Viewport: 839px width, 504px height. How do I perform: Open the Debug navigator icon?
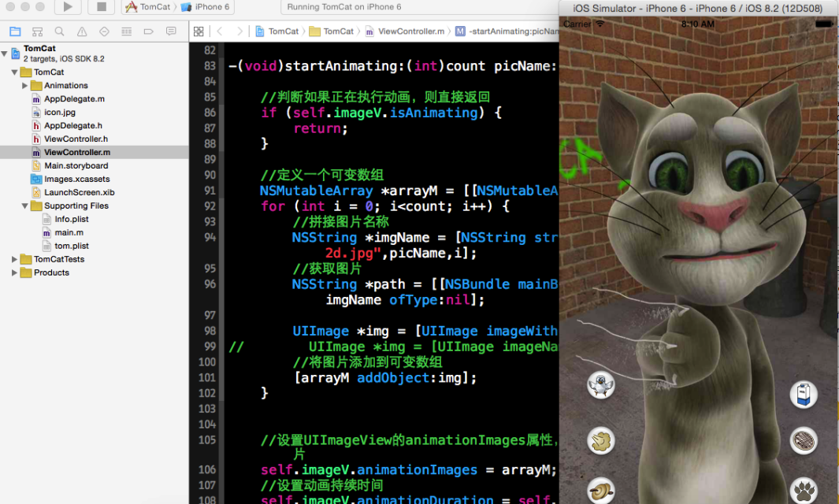(x=126, y=31)
